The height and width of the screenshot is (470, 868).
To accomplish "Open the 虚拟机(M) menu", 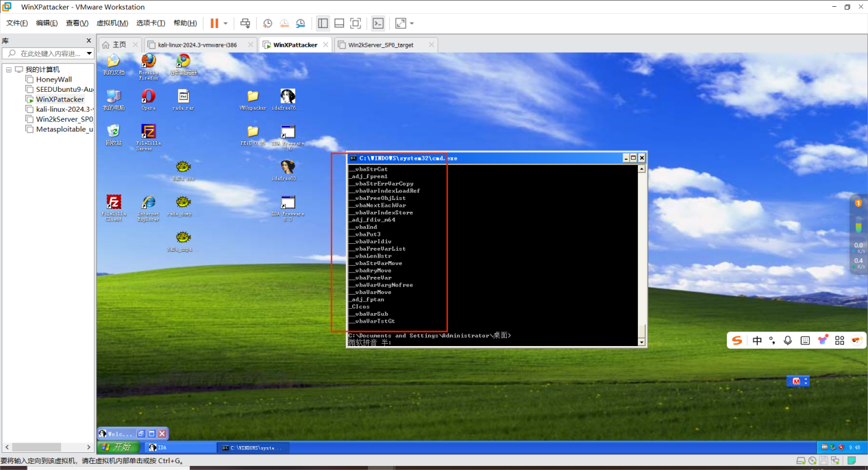I will (112, 23).
